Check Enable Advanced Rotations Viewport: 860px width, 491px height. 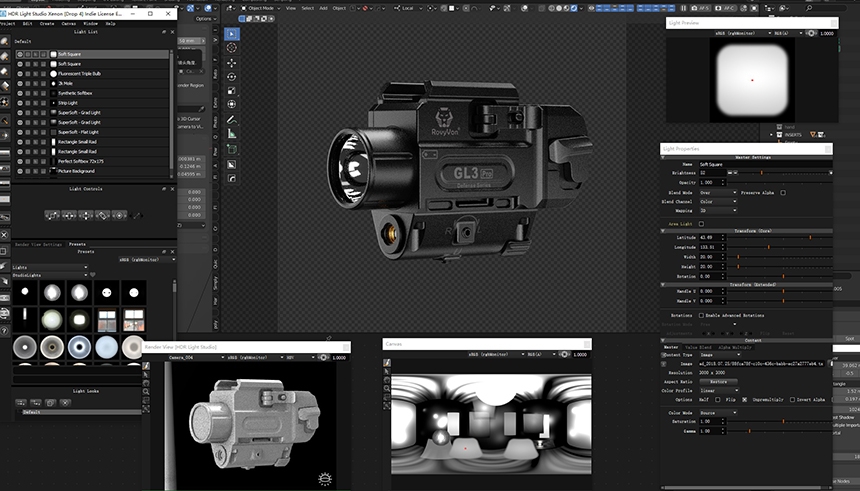[701, 315]
